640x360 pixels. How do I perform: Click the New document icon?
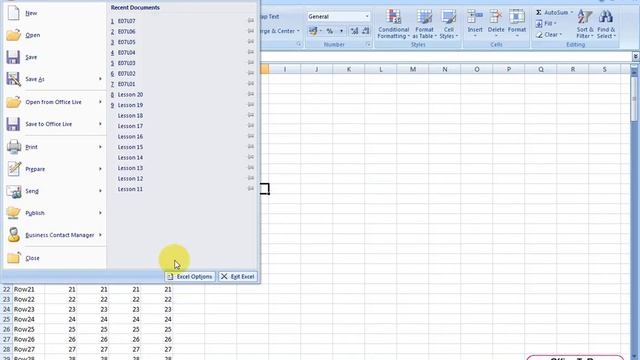(13, 13)
